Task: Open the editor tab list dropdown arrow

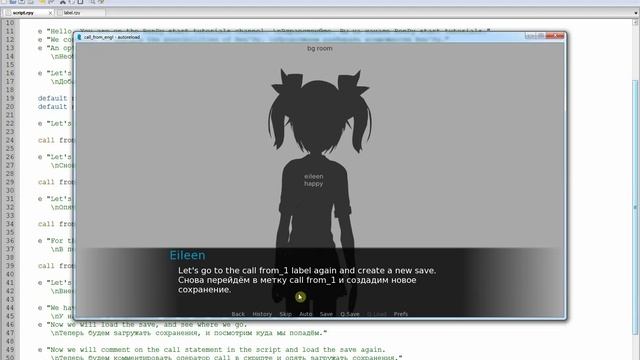Action: 636,13
